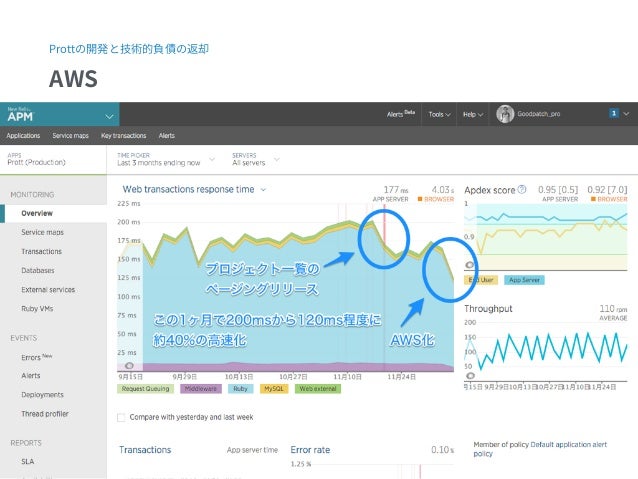Click the notification badge numbered 1
The height and width of the screenshot is (479, 638).
(x=614, y=113)
